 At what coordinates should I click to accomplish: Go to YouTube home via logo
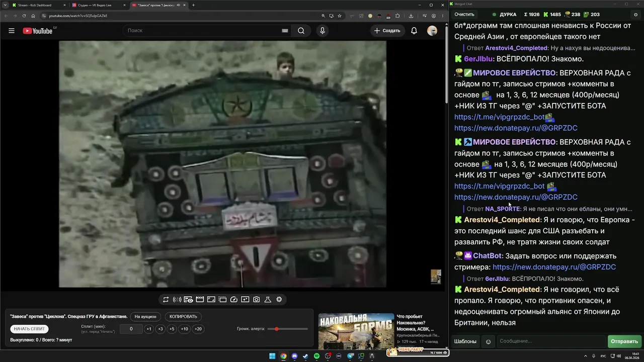(38, 31)
